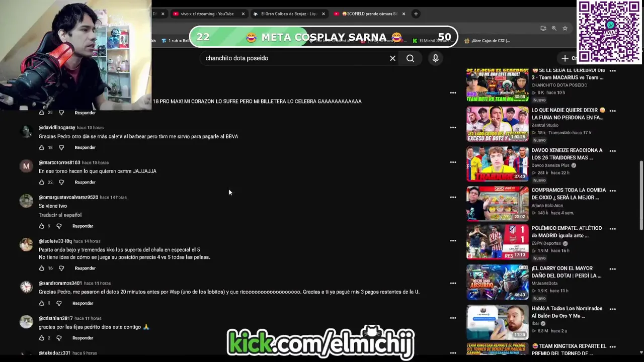
Task: Like the comment by @marcotorres8163
Action: 42,182
